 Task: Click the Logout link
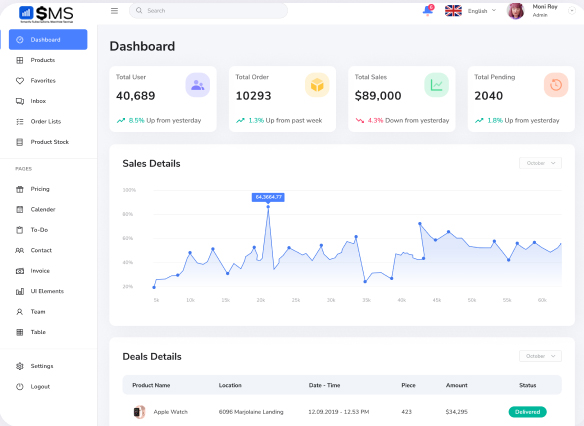(x=40, y=387)
